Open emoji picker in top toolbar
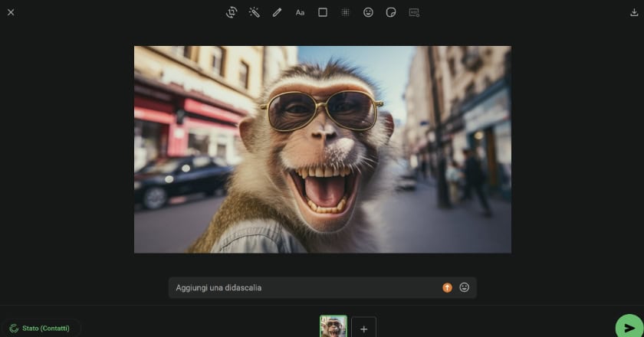The width and height of the screenshot is (644, 337). (369, 12)
